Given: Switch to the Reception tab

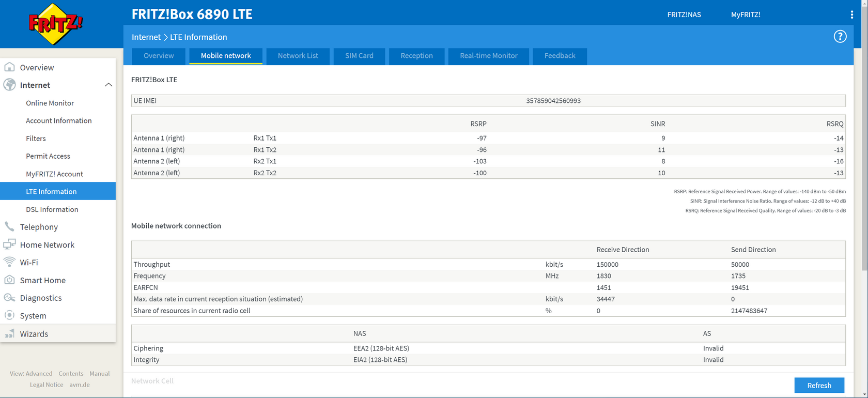Looking at the screenshot, I should tap(417, 56).
